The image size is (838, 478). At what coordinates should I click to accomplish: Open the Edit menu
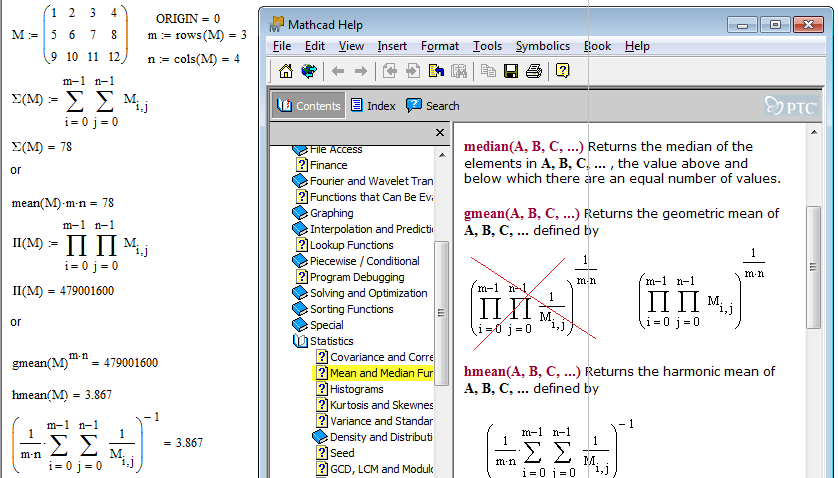[315, 46]
